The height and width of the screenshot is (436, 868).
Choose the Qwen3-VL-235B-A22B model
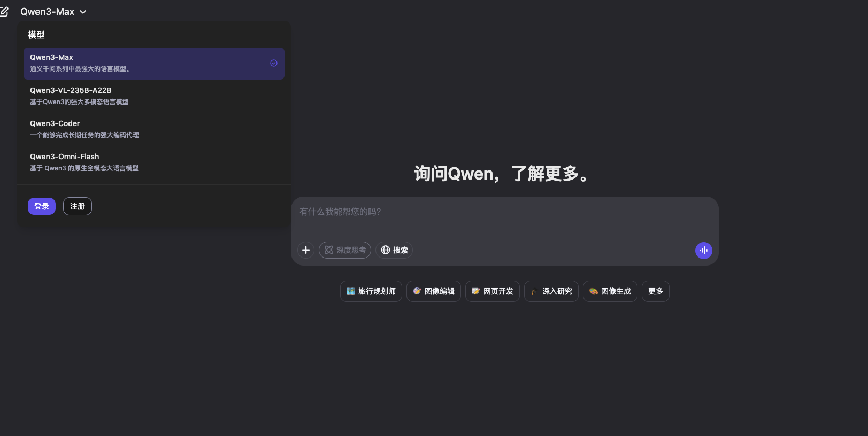(154, 96)
